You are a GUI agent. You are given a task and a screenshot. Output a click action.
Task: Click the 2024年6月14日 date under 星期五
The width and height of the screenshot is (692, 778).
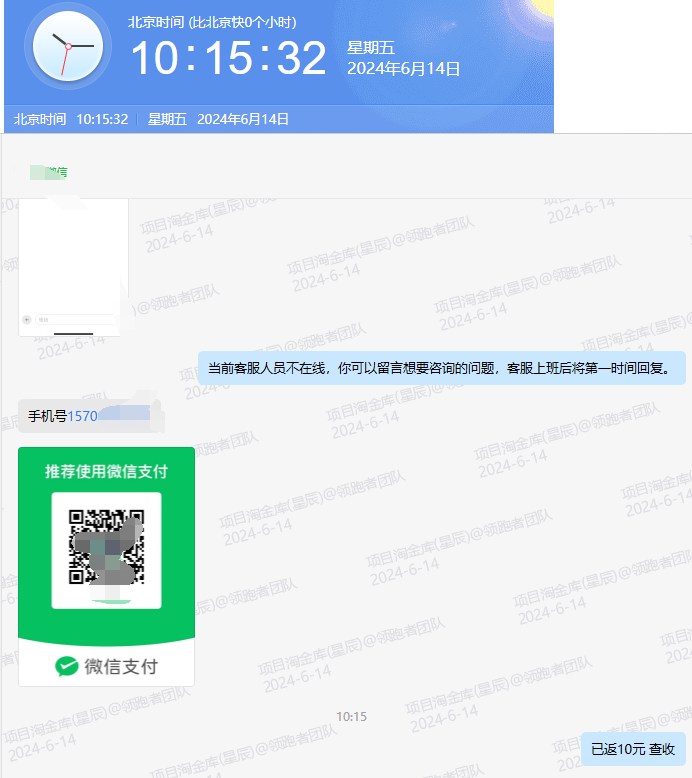403,69
